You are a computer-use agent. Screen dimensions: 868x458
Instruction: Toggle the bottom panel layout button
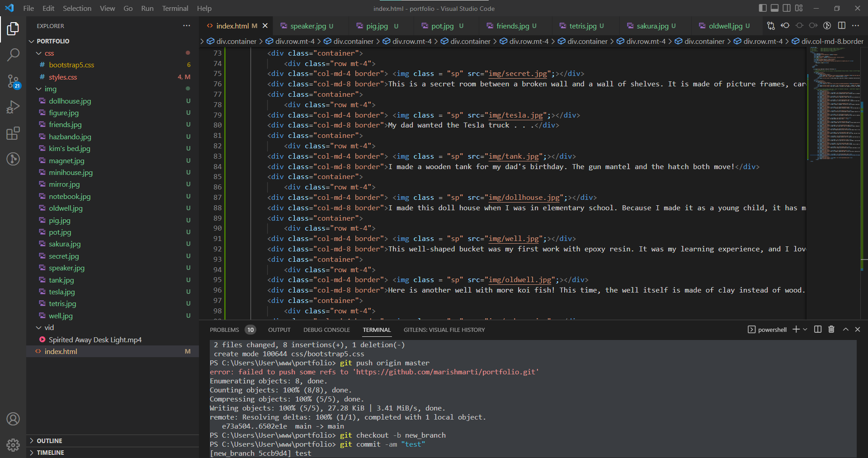point(774,8)
